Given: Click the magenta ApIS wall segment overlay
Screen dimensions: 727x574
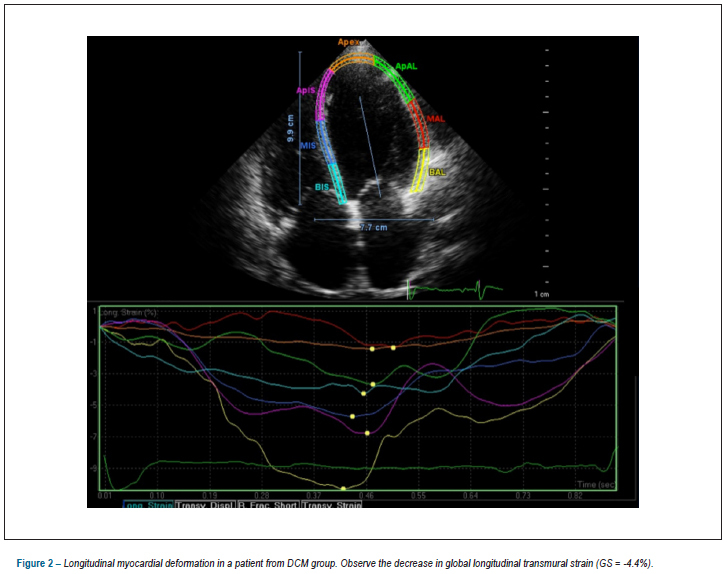Looking at the screenshot, I should click(323, 95).
